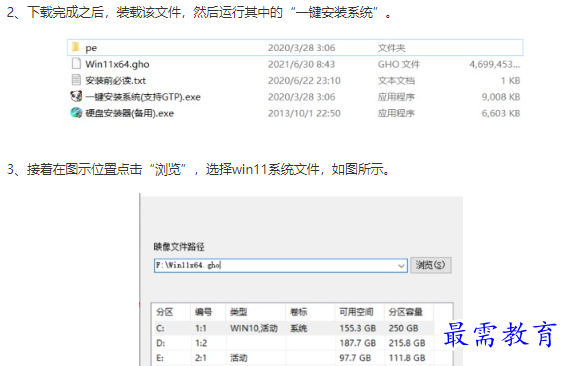
Task: Click the date 2021/6/30 8:43
Action: click(301, 64)
